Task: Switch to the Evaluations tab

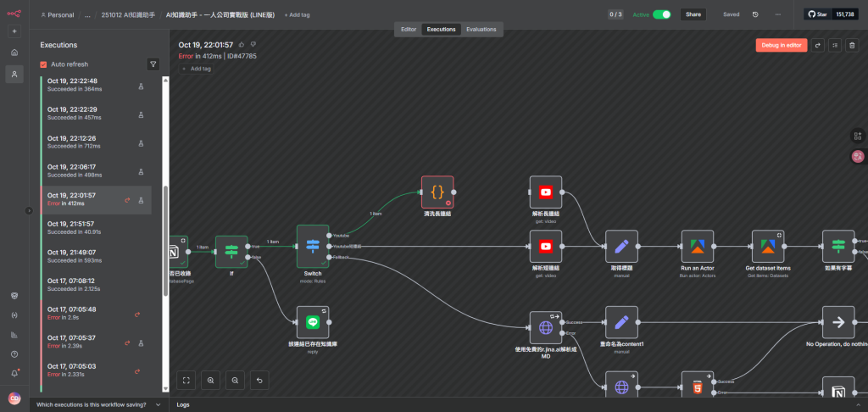Action: [481, 29]
